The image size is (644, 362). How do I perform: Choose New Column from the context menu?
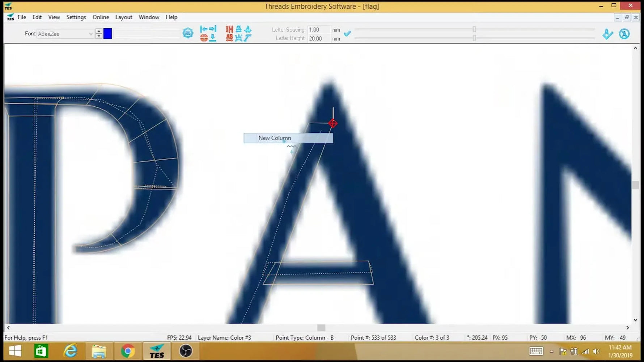point(275,138)
